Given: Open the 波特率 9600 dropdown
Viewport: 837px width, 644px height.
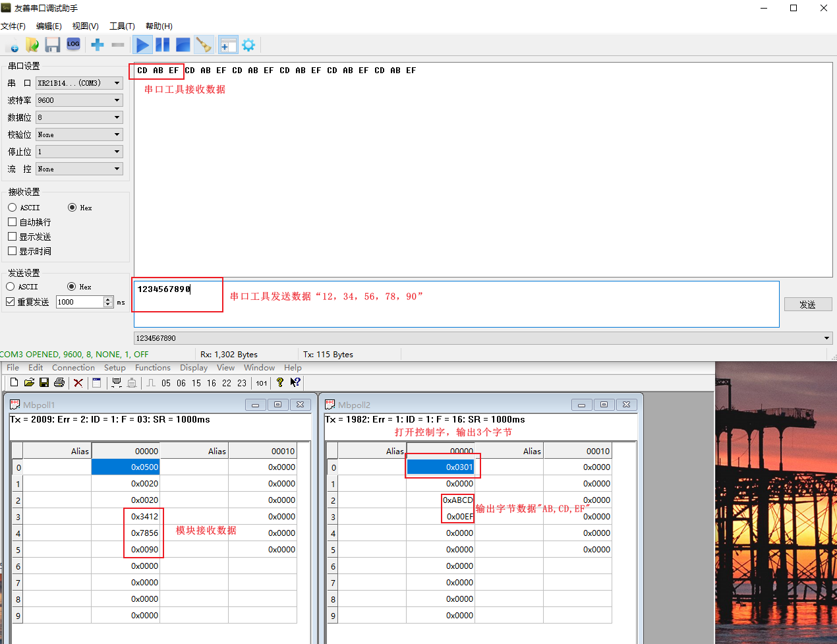Looking at the screenshot, I should [x=79, y=100].
